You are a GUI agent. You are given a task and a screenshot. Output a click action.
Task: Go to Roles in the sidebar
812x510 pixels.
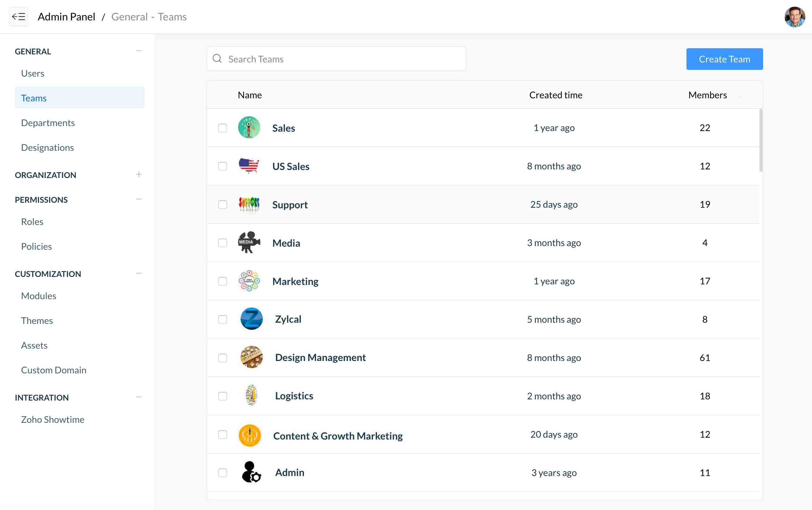(x=32, y=222)
